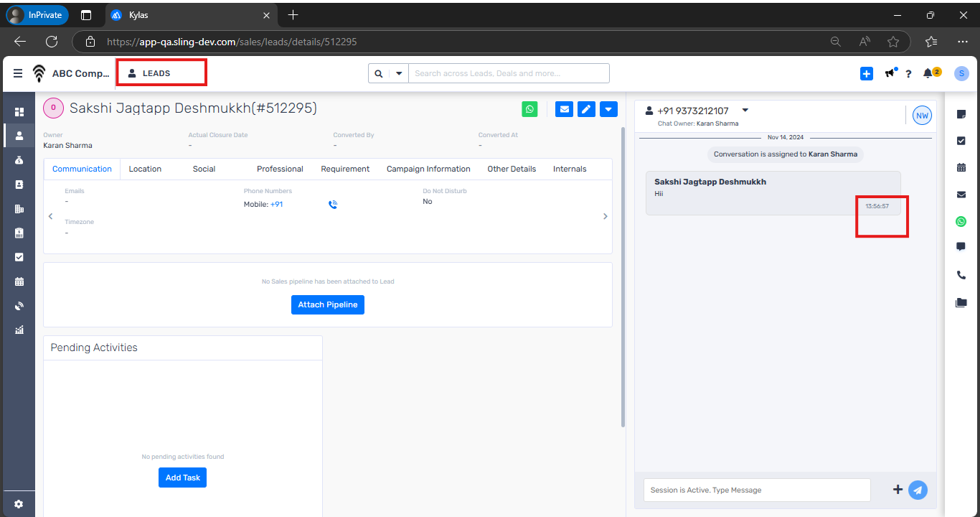
Task: Click the plus attachment icon in chat
Action: (x=897, y=490)
